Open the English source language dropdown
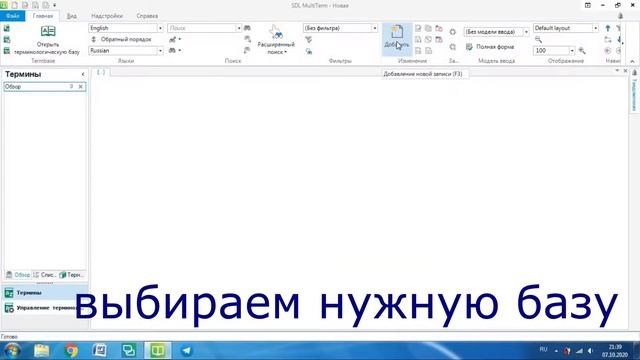Viewport: 640px width, 360px height. pos(160,28)
